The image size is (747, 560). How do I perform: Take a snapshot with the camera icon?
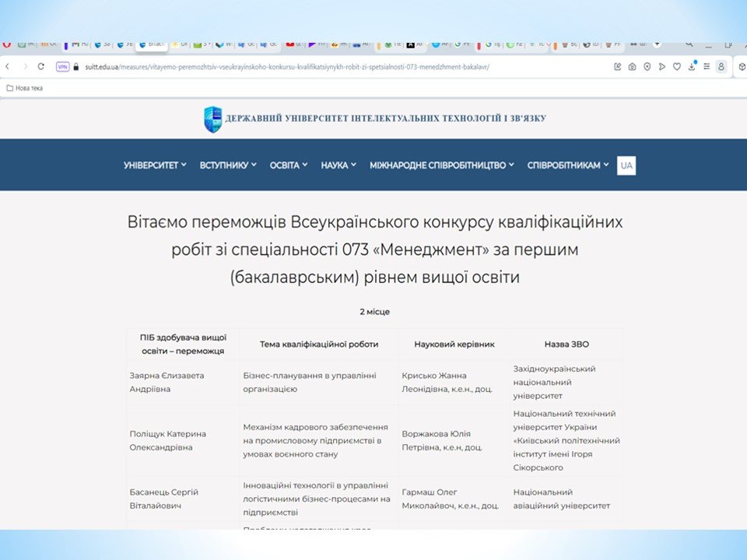click(x=632, y=67)
